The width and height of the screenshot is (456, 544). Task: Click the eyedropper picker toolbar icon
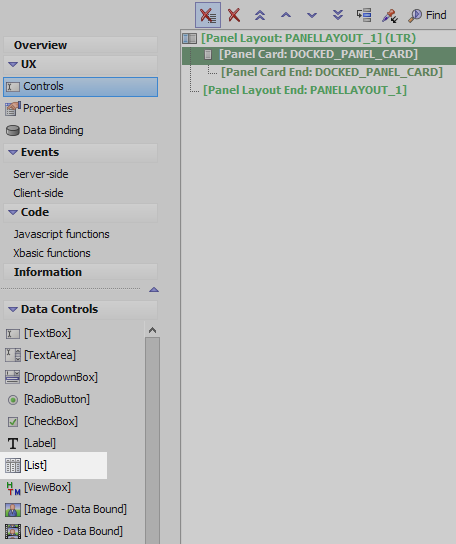pos(390,16)
